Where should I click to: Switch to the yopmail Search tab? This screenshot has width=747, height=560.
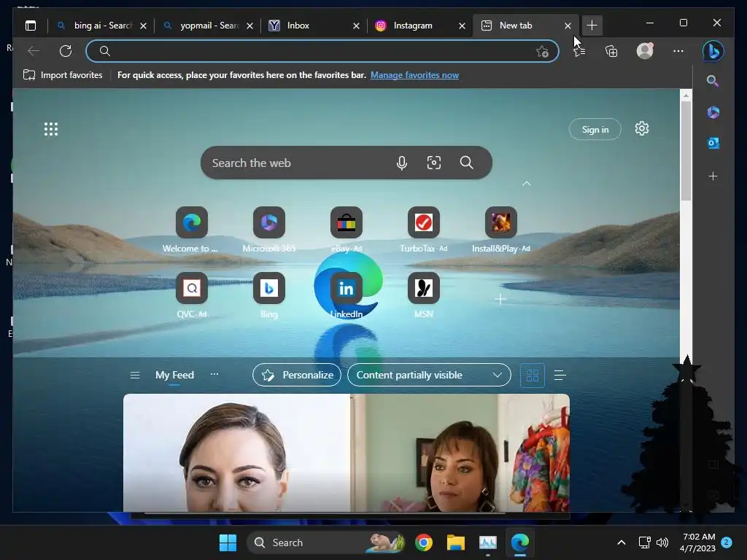point(207,26)
